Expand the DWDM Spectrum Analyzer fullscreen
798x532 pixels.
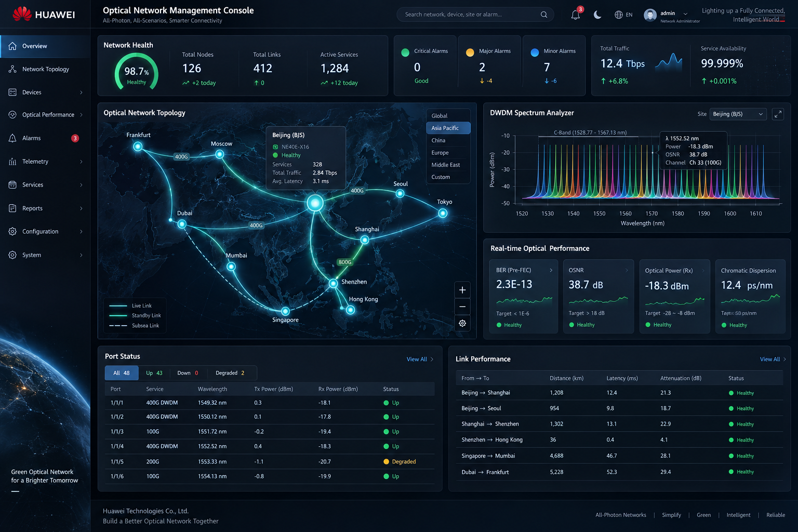coord(778,114)
